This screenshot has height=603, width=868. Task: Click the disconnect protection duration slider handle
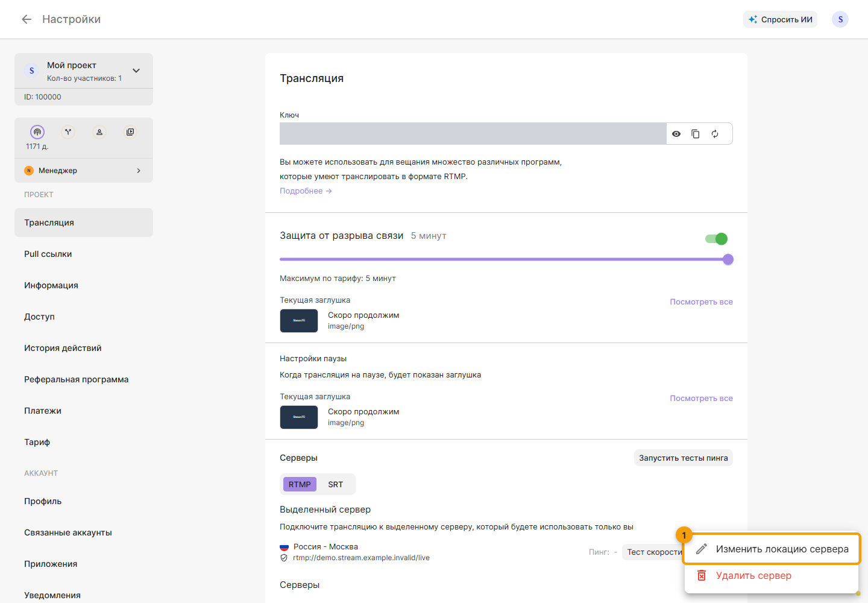[x=728, y=259]
